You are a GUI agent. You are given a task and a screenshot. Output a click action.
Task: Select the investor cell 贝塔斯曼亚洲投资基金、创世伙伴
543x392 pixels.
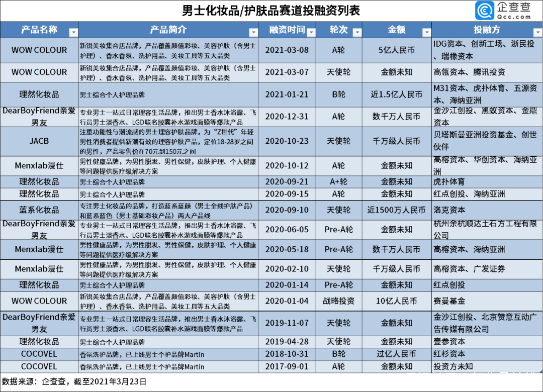click(487, 141)
